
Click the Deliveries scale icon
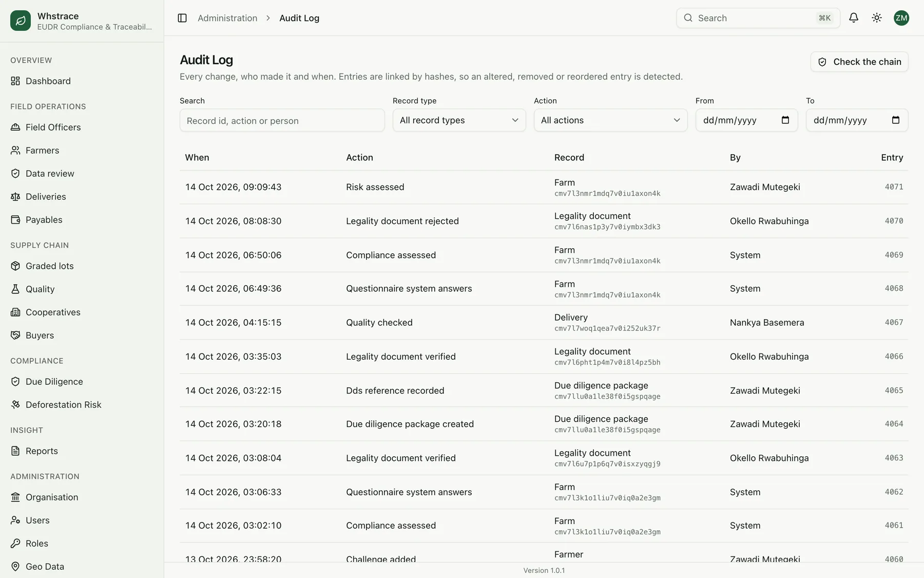(x=15, y=196)
